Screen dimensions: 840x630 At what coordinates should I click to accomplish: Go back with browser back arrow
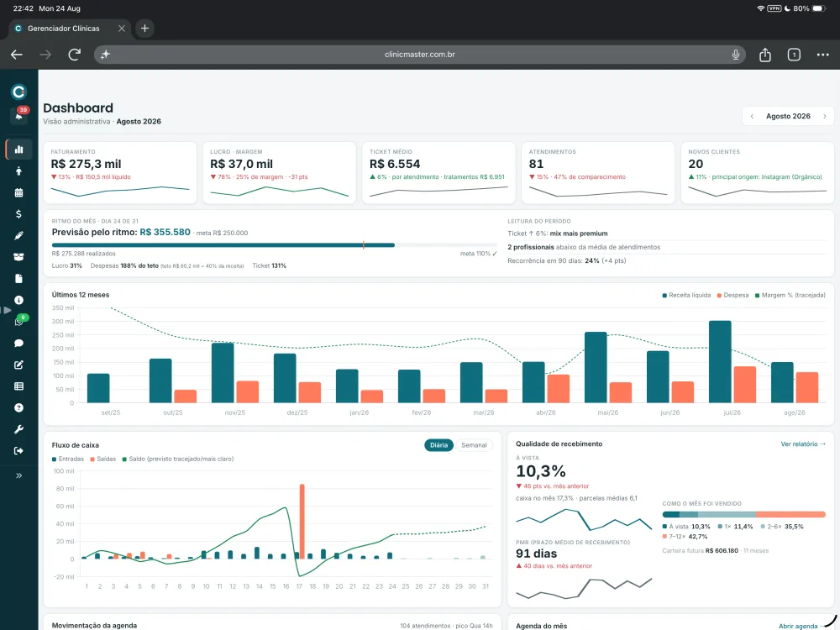(x=17, y=54)
